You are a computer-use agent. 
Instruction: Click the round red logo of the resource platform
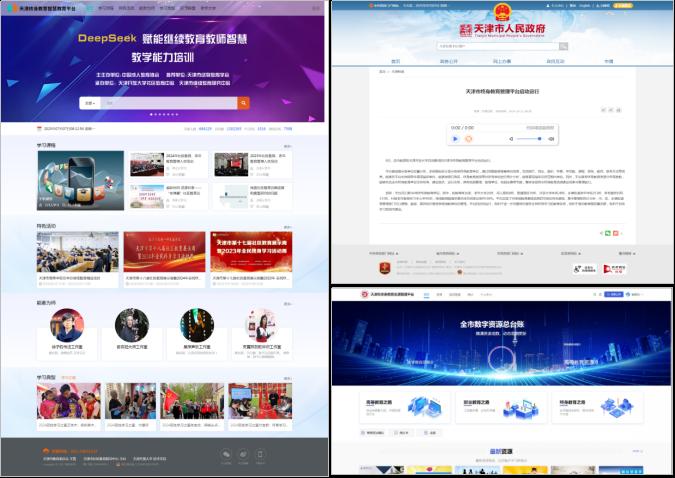(x=365, y=294)
